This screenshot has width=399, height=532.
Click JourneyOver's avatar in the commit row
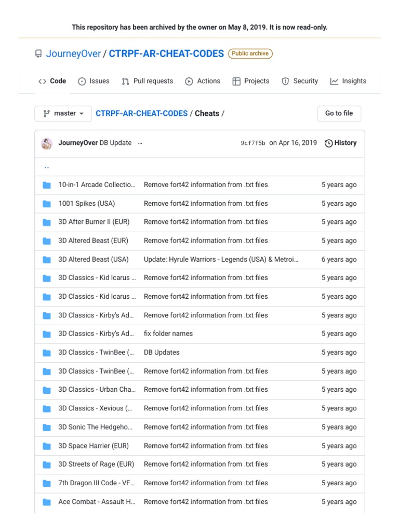(47, 143)
